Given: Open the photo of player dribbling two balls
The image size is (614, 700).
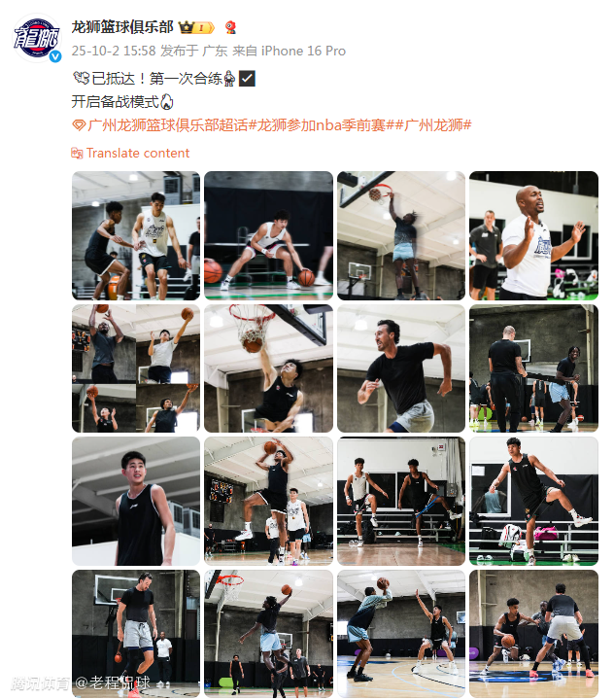Looking at the screenshot, I should [268, 235].
